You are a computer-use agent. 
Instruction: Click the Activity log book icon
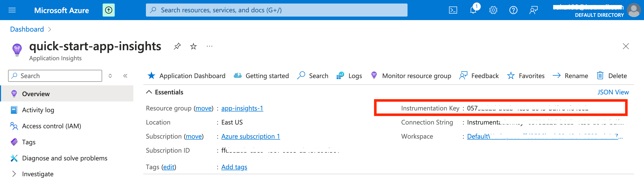tap(14, 110)
